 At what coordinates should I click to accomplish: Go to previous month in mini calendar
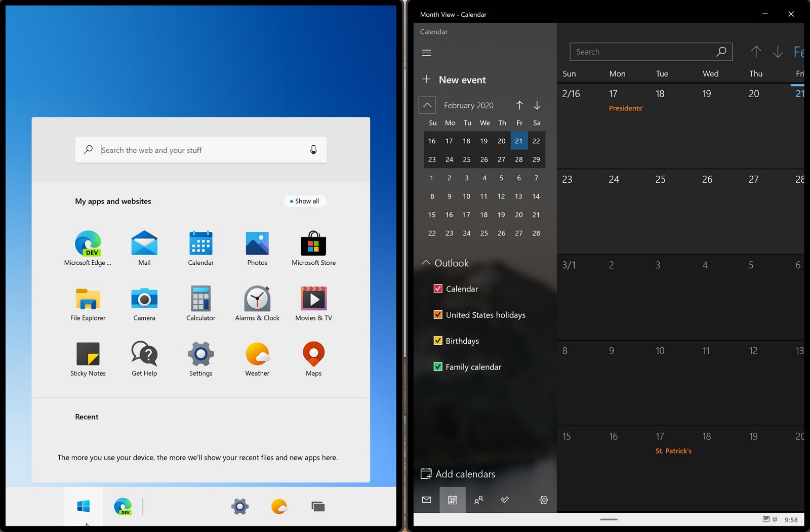pyautogui.click(x=519, y=105)
